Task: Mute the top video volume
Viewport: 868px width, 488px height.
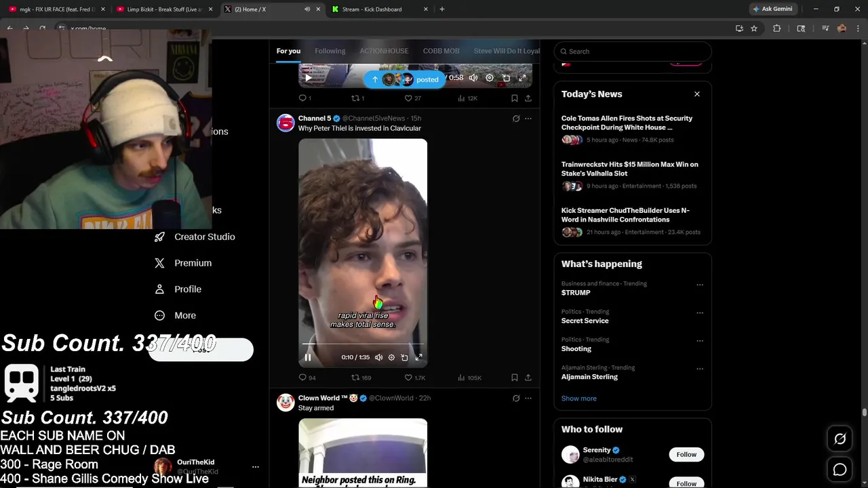Action: pyautogui.click(x=473, y=78)
